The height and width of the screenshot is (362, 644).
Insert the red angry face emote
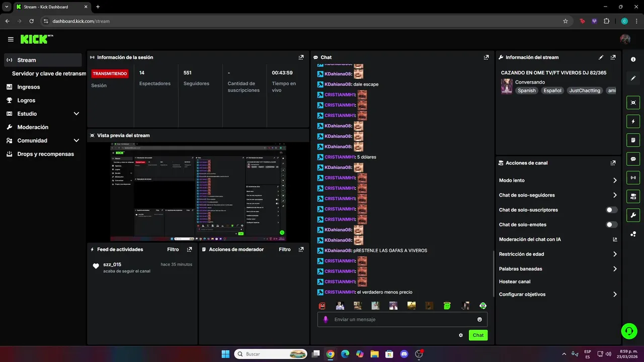323,306
